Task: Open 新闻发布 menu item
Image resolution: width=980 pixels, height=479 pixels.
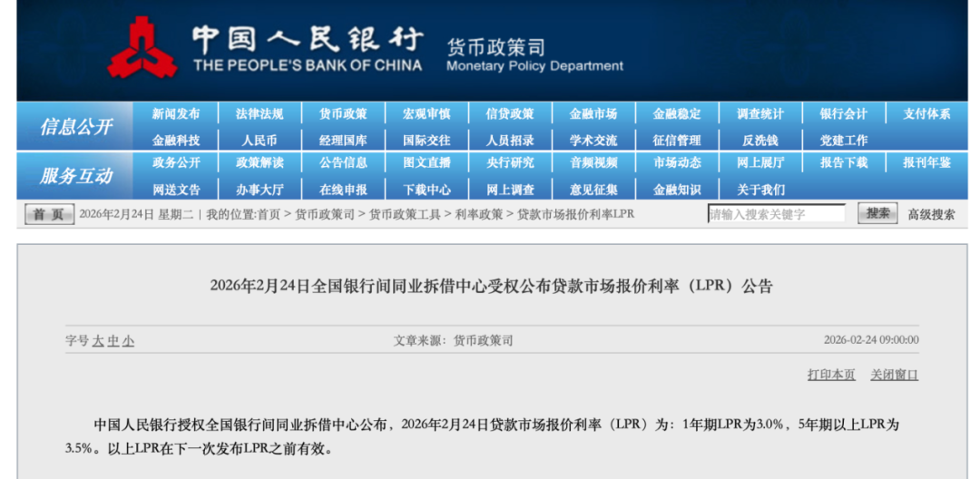Action: pyautogui.click(x=176, y=113)
